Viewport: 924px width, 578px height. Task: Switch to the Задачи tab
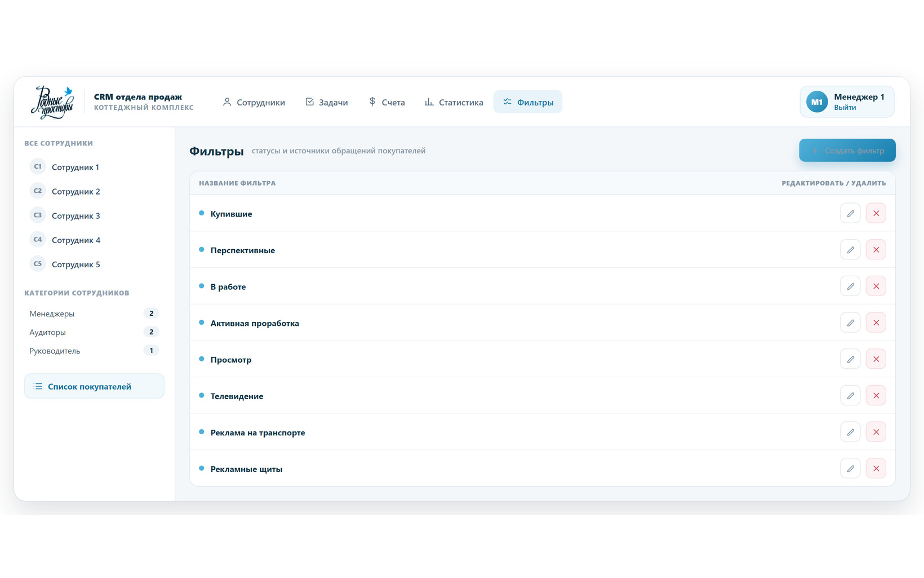(x=327, y=102)
